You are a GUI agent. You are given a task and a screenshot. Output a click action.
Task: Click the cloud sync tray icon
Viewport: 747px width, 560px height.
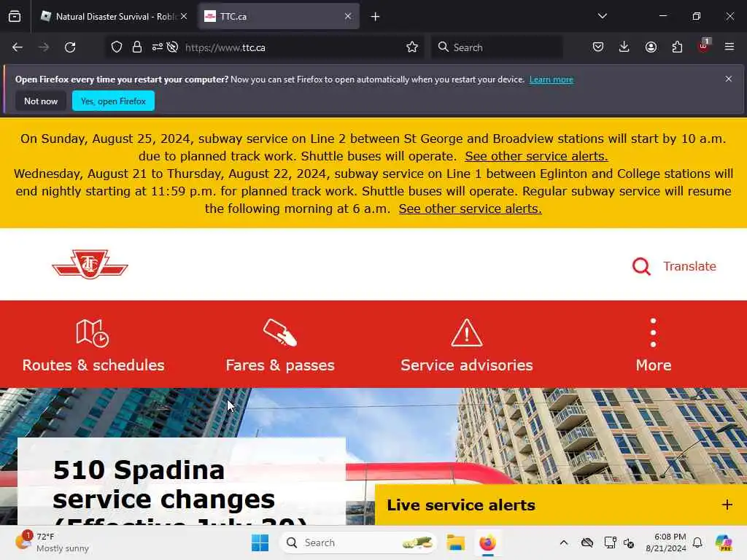click(587, 542)
